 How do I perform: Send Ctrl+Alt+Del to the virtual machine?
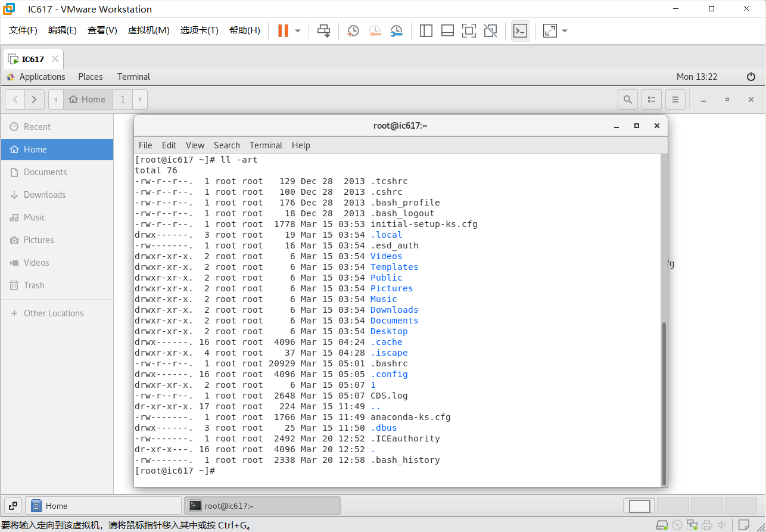click(x=323, y=30)
